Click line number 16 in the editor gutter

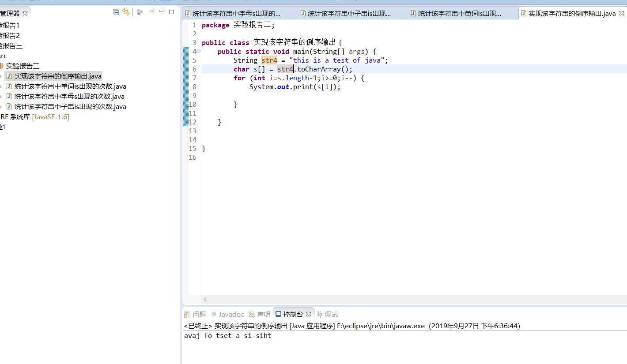click(193, 158)
